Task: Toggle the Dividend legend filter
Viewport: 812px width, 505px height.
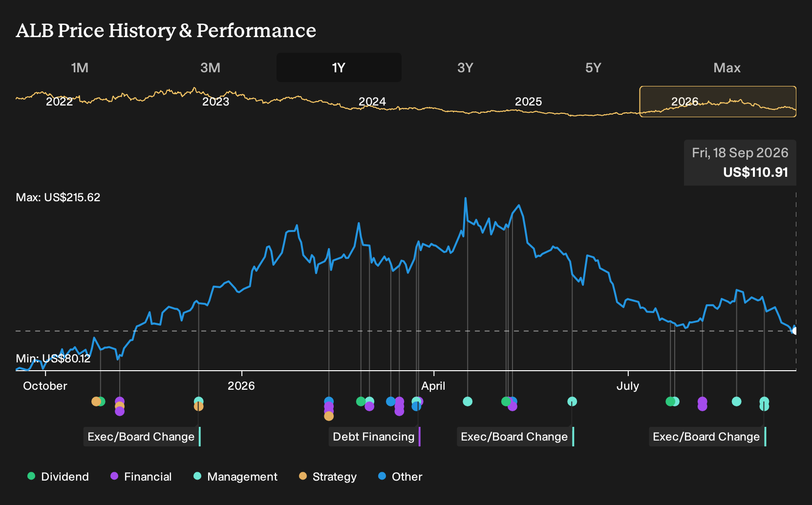Action: coord(58,477)
